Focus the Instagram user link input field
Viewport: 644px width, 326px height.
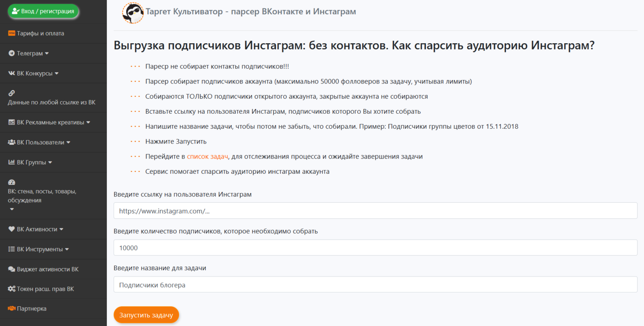click(x=375, y=211)
